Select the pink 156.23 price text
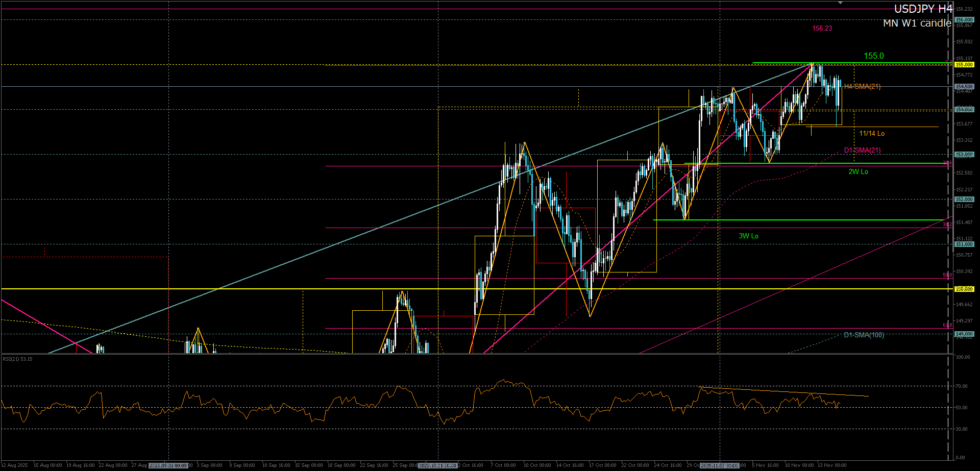The image size is (980, 471). (822, 29)
